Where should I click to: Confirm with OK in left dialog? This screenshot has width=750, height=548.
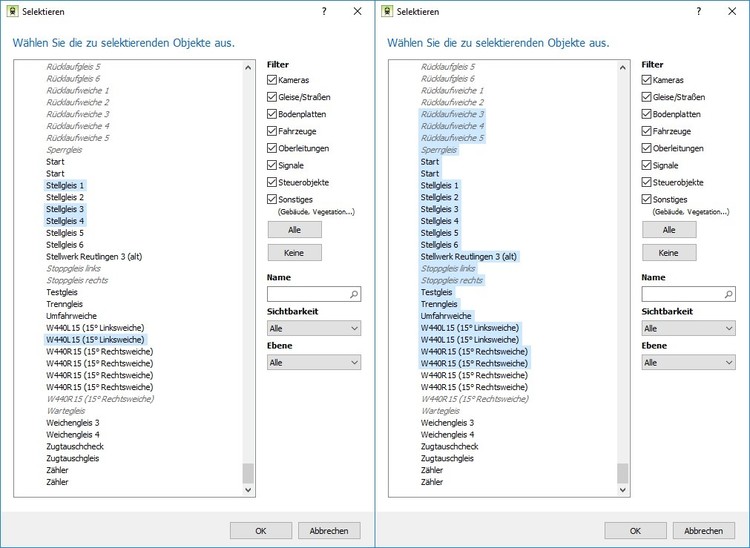[x=261, y=530]
